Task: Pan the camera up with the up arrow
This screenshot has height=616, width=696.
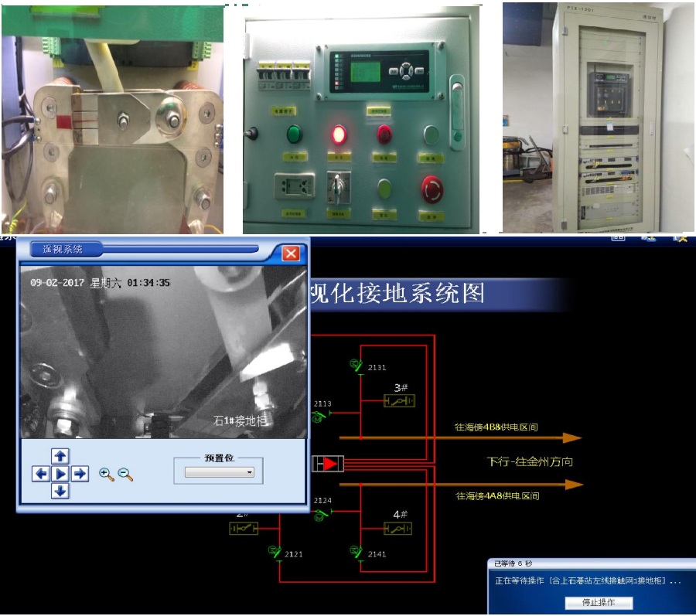Action: (60, 456)
